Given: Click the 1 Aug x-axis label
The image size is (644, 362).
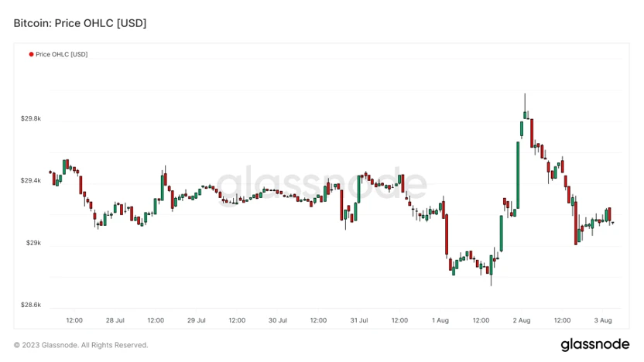Looking at the screenshot, I should 440,319.
